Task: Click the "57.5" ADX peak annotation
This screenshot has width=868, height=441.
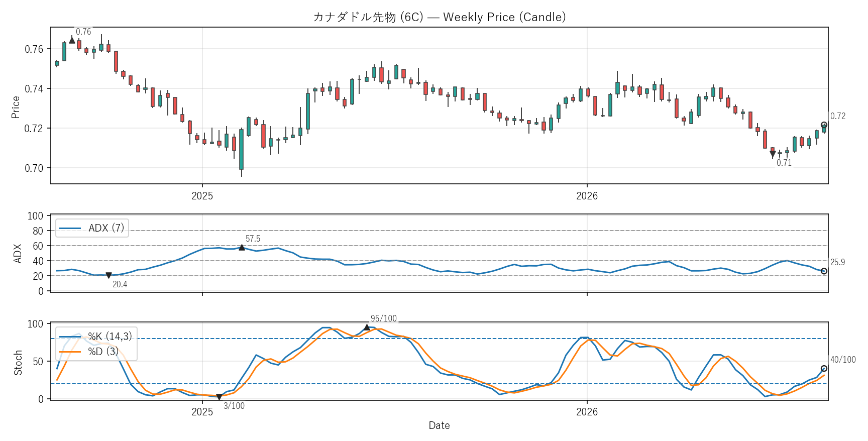Action: [x=253, y=239]
